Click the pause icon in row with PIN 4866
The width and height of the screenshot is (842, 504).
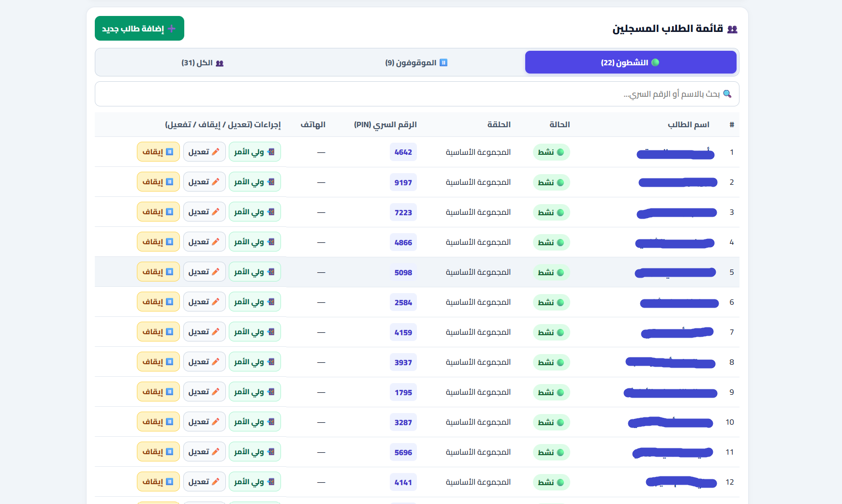(170, 242)
